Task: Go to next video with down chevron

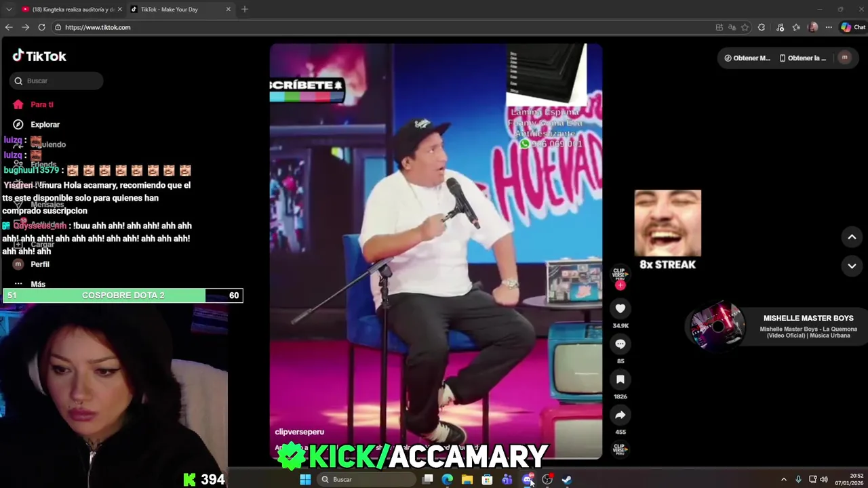Action: tap(852, 266)
